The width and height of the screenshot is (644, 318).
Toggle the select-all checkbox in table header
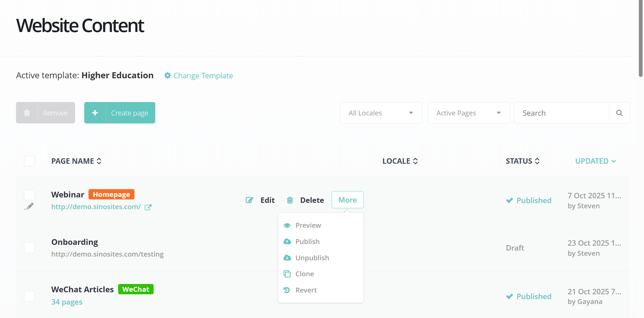(29, 161)
